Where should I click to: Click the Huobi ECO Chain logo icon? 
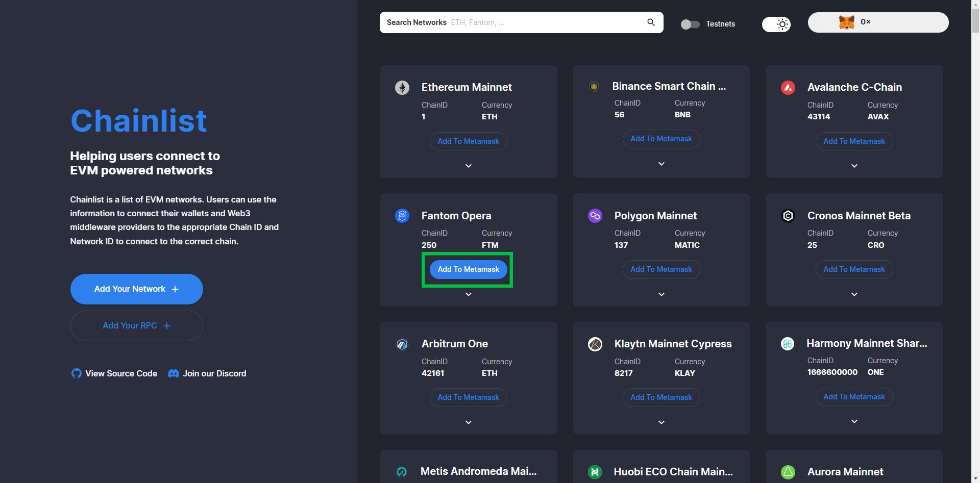[x=595, y=472]
